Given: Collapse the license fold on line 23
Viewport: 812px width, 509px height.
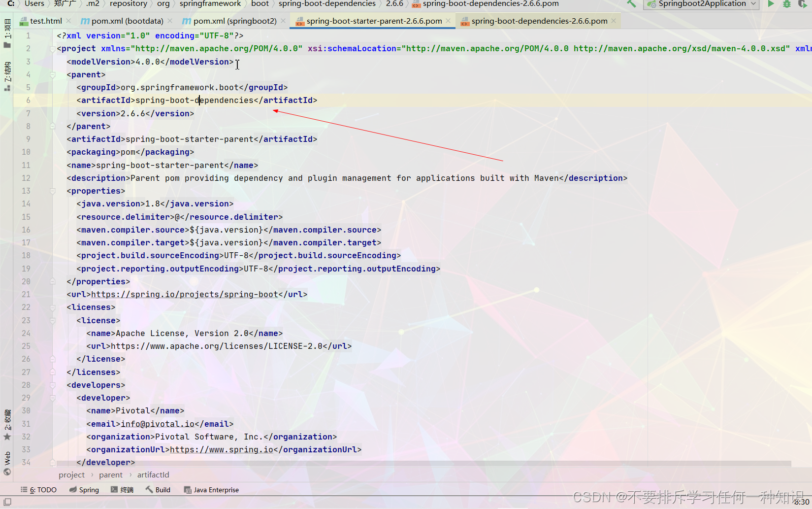Looking at the screenshot, I should click(x=53, y=321).
